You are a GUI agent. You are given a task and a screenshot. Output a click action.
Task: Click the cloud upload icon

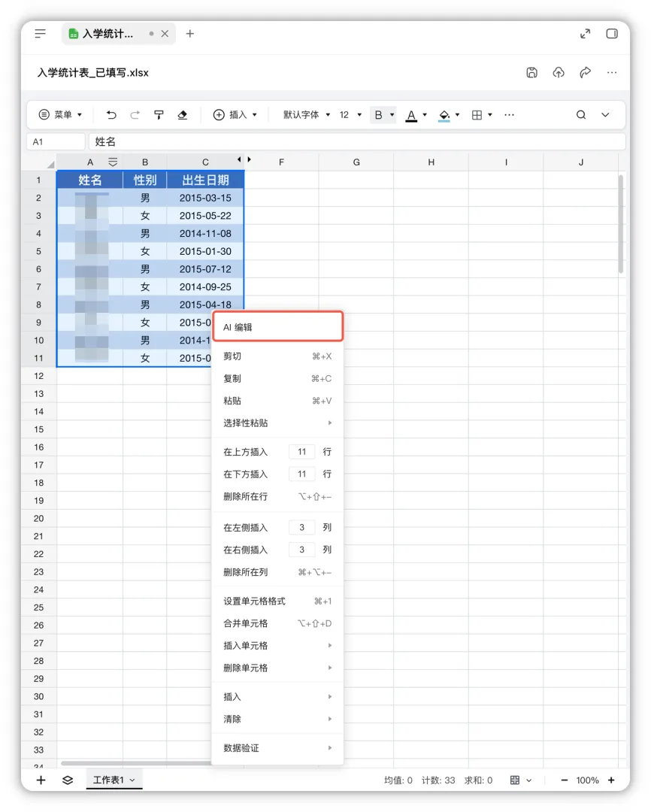tap(559, 72)
